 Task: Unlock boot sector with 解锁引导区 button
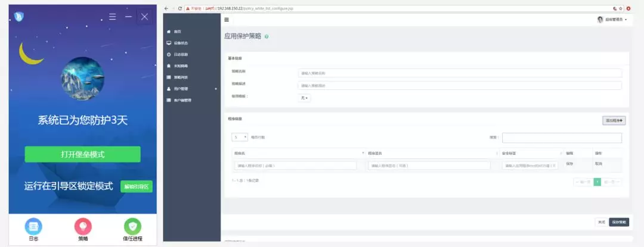pos(137,187)
